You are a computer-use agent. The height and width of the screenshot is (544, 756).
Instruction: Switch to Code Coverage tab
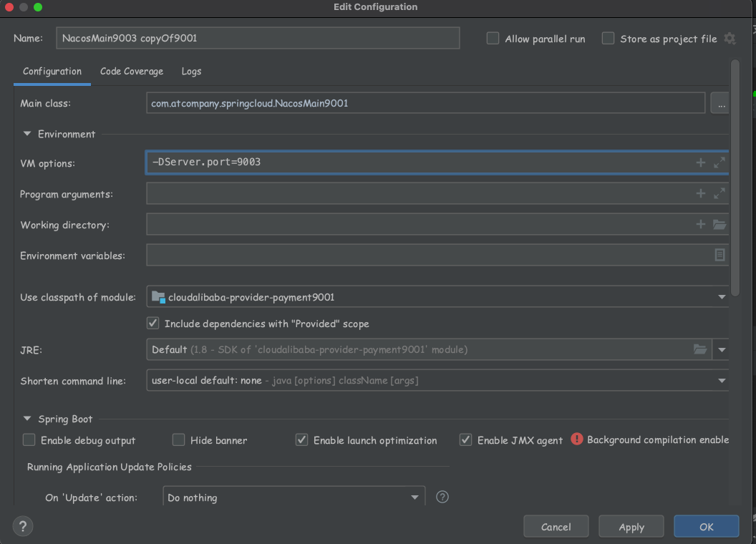(x=132, y=72)
